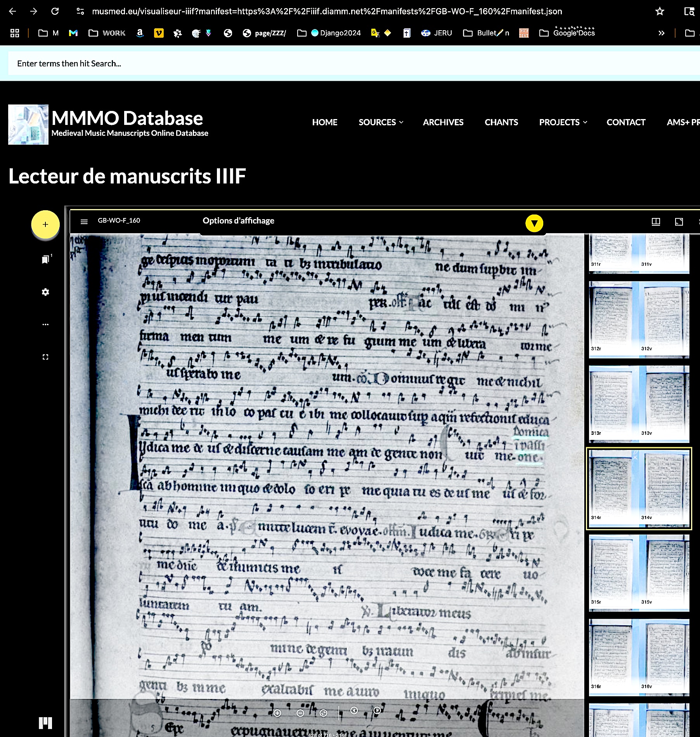Click the workspace bookmarks window-list icon
Viewport: 700px width, 737px height.
46,259
